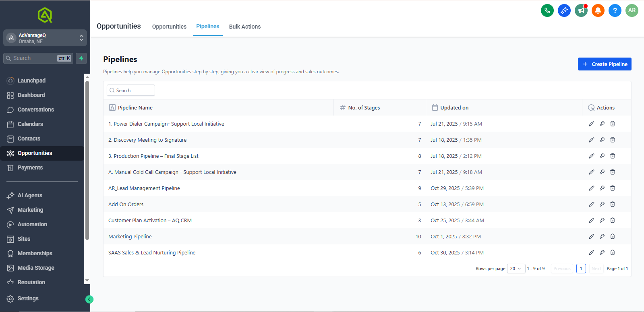Click the sidebar scroll down arrow
Screen dimensions: 644x312
(x=87, y=281)
